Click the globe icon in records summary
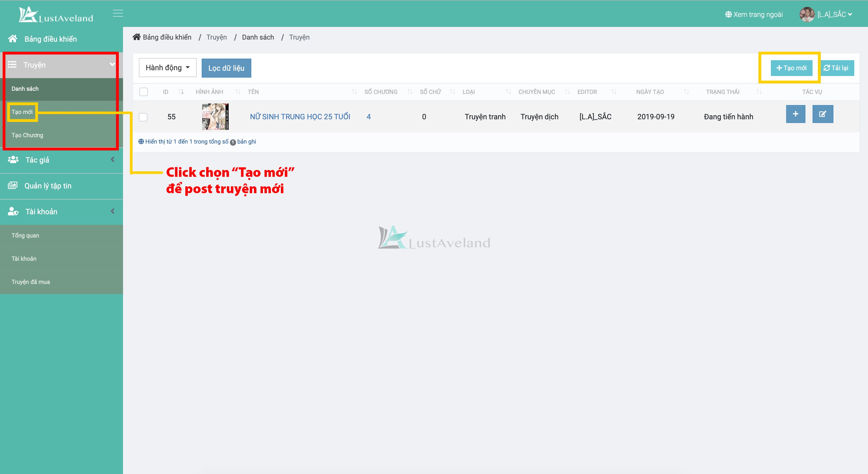The width and height of the screenshot is (868, 474). pos(141,141)
